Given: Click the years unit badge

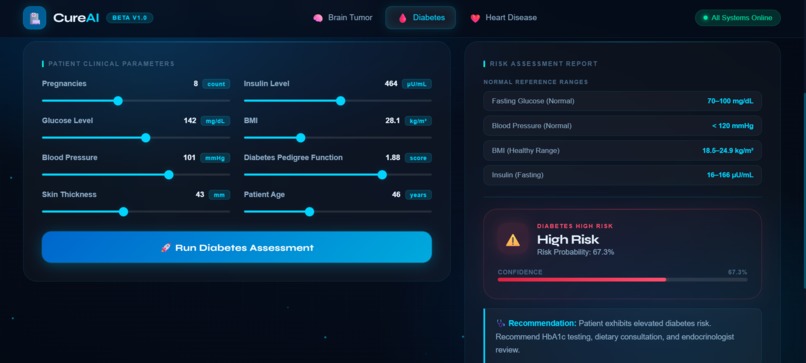Looking at the screenshot, I should tap(418, 195).
